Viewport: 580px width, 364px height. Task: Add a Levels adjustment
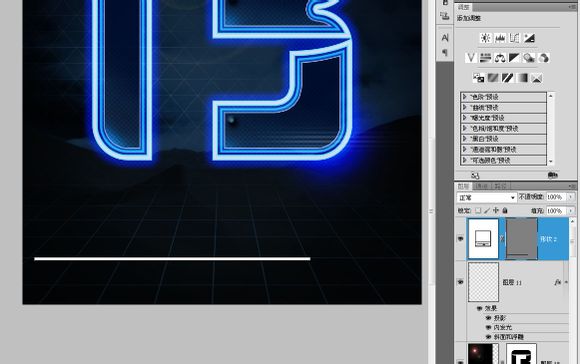coord(500,38)
